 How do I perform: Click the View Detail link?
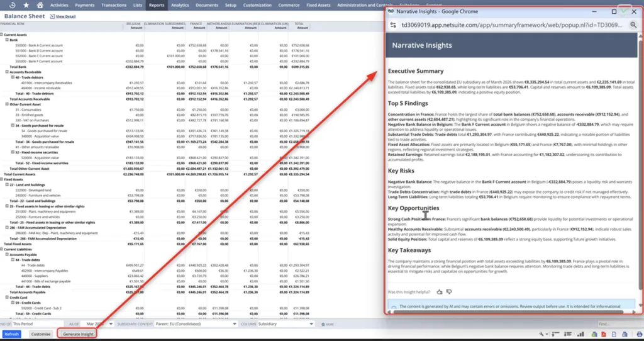65,16
